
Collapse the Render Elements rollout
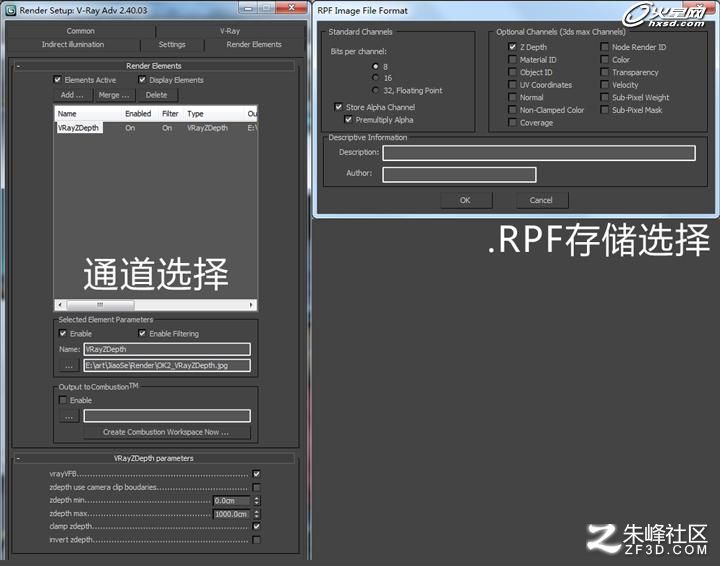tap(154, 66)
